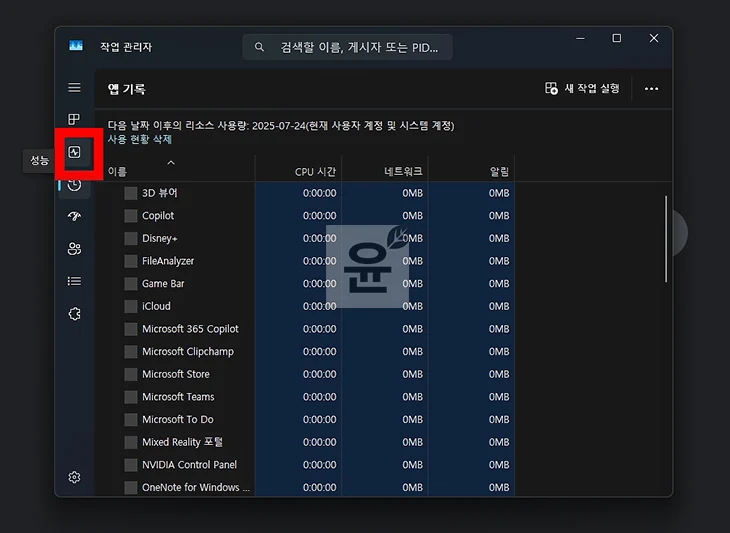Screen dimensions: 730x533
Task: Go to the Processes page icon
Action: pyautogui.click(x=74, y=120)
